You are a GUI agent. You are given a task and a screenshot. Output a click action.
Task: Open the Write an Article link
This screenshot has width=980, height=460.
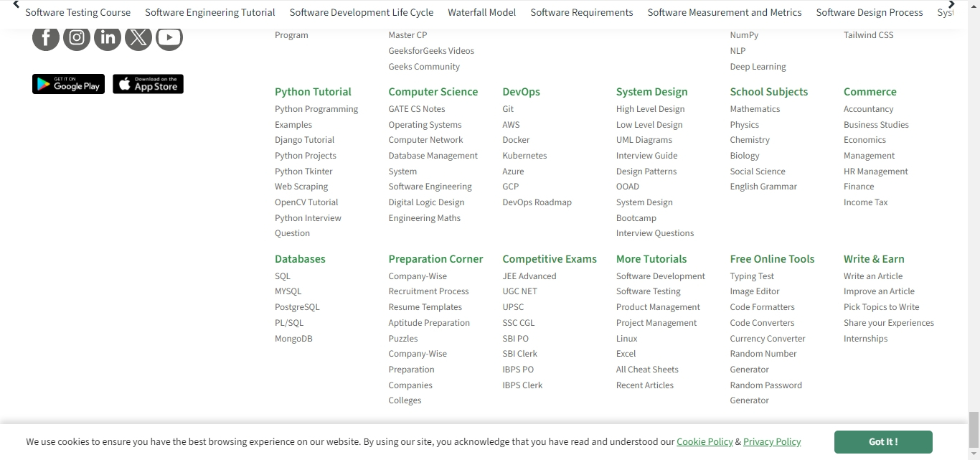coord(873,276)
